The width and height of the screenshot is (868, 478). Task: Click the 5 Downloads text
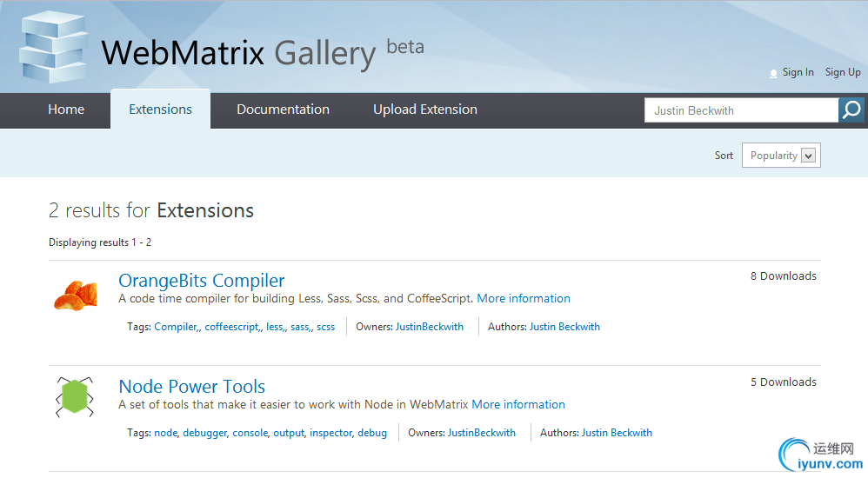click(784, 382)
